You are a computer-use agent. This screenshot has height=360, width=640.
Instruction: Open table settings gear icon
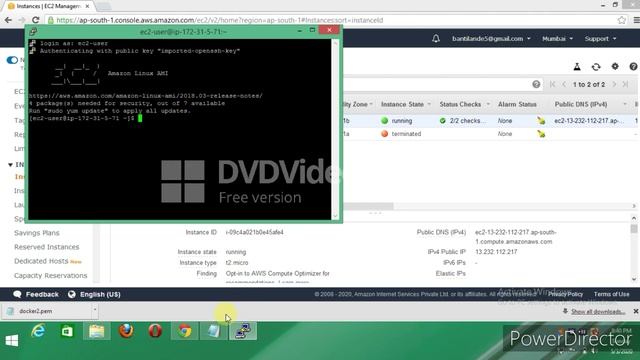615,66
